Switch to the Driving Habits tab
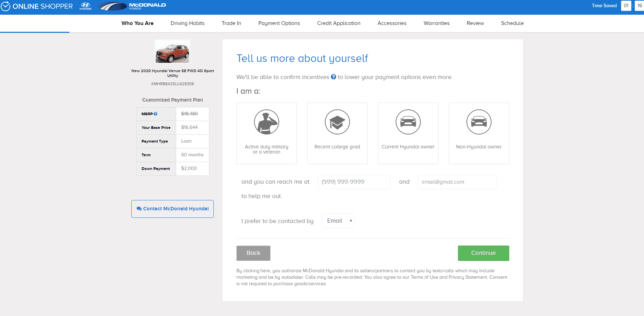Viewport: 644px width, 316px height. 187,23
